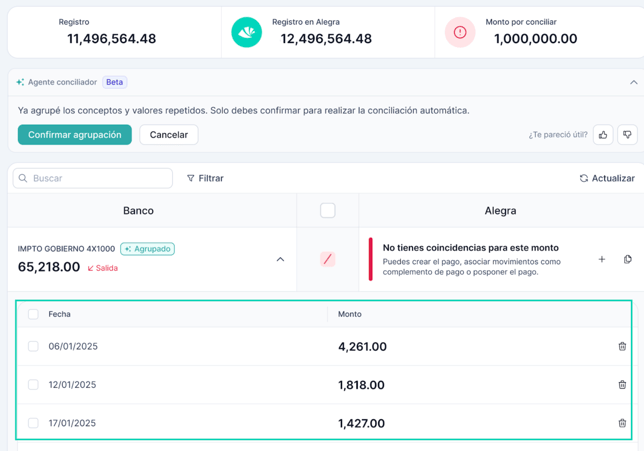The height and width of the screenshot is (451, 644).
Task: Click the red alert icon for Monto por conciliar
Action: click(x=459, y=32)
